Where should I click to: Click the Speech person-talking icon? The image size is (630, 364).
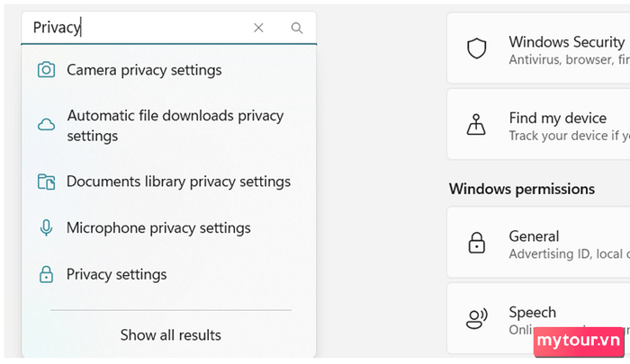point(476,319)
